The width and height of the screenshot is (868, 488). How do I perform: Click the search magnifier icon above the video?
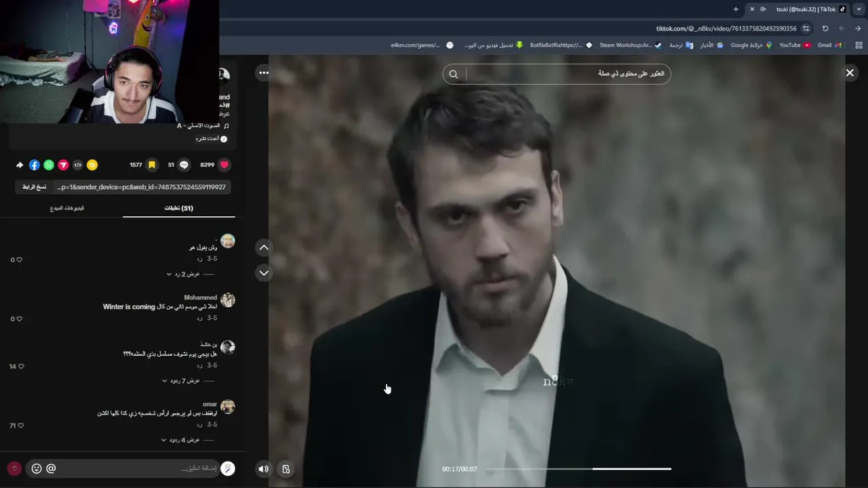pyautogui.click(x=454, y=74)
